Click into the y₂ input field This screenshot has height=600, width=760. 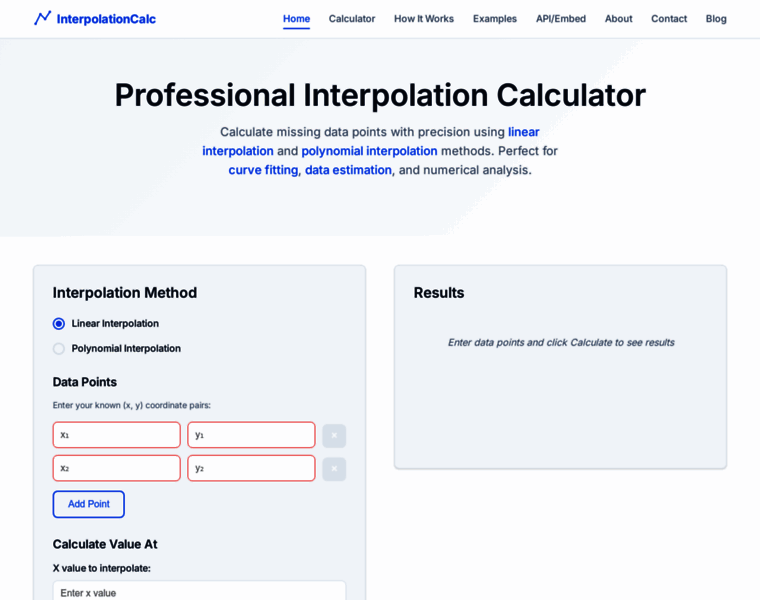point(251,468)
